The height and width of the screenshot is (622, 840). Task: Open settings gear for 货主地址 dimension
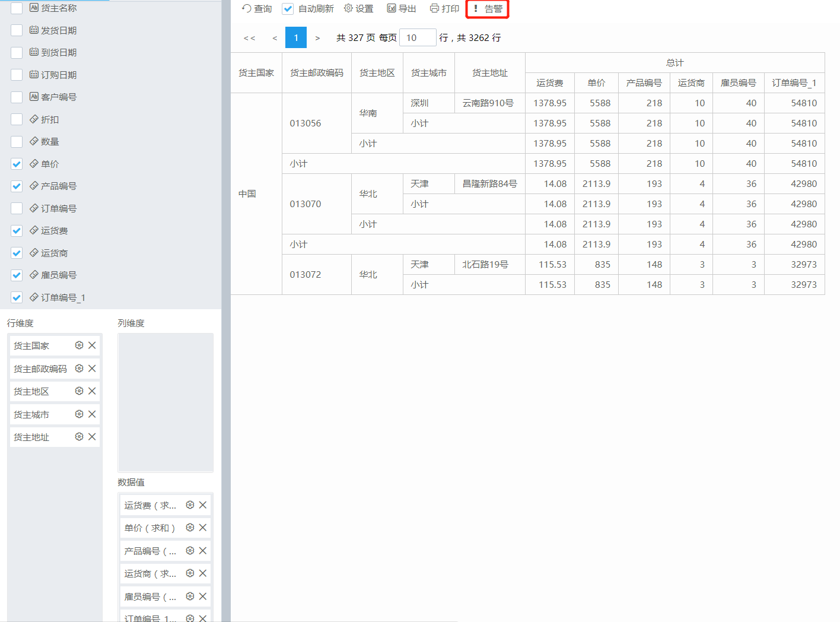(79, 437)
